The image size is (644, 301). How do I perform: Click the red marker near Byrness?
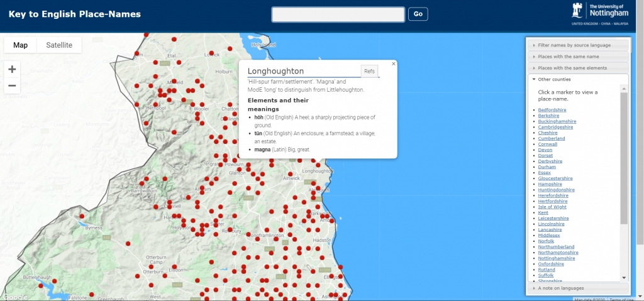point(82,216)
